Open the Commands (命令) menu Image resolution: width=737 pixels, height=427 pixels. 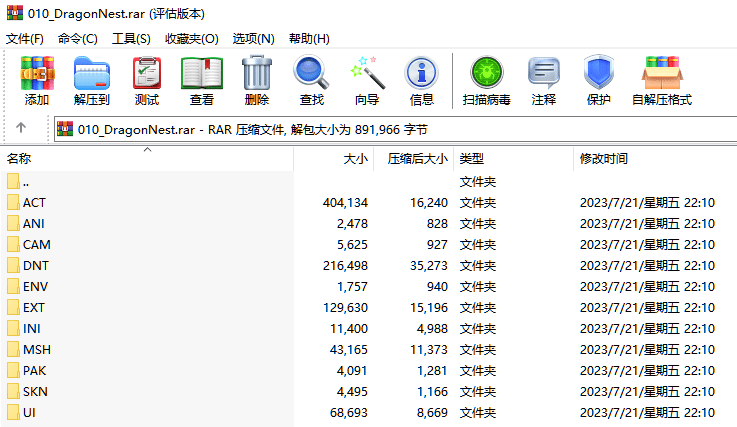pyautogui.click(x=78, y=39)
